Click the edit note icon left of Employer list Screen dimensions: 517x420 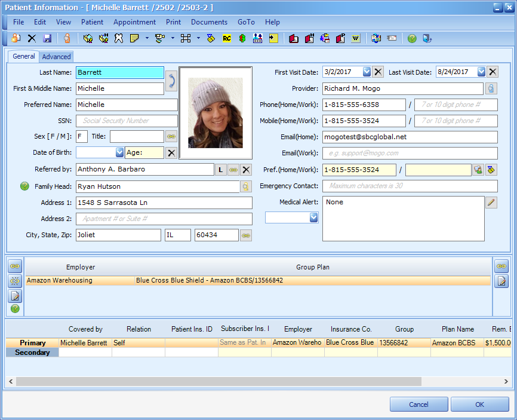click(x=15, y=296)
